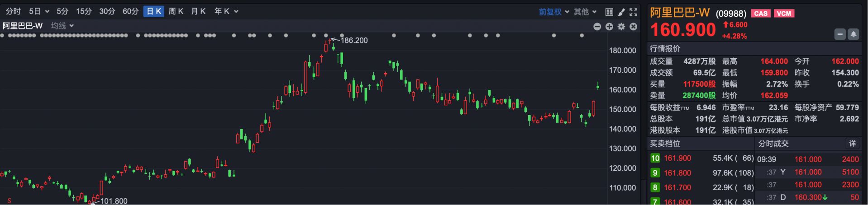Click the 买量 value 117500股
868x205 pixels.
tap(699, 84)
